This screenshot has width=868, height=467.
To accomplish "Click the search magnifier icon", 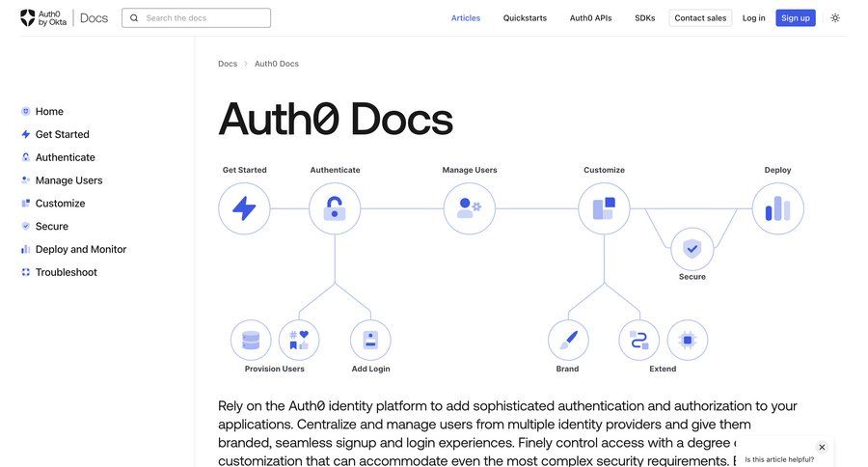I will [x=134, y=17].
